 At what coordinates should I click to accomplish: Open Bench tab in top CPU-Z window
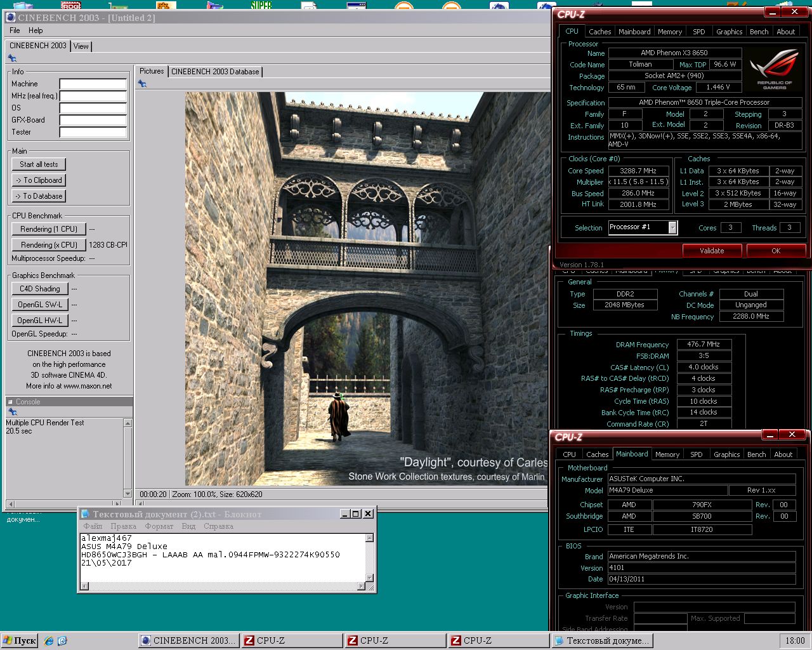(759, 32)
